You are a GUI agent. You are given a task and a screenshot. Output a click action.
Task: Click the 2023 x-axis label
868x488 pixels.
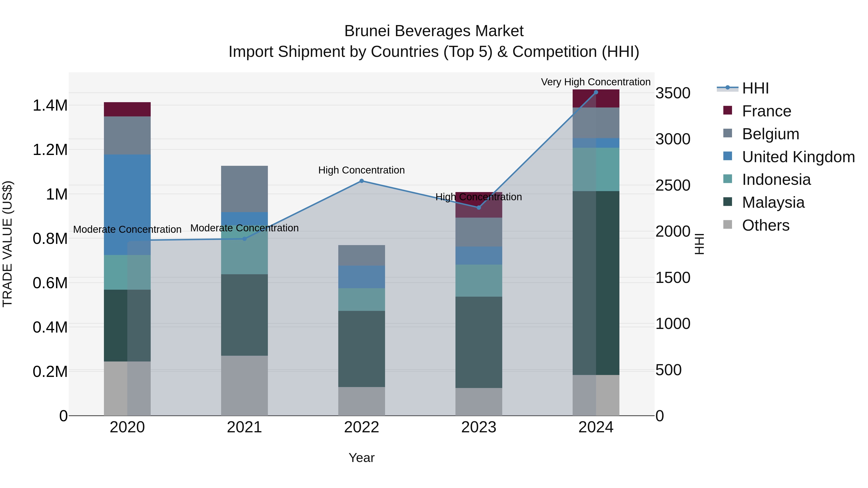479,427
